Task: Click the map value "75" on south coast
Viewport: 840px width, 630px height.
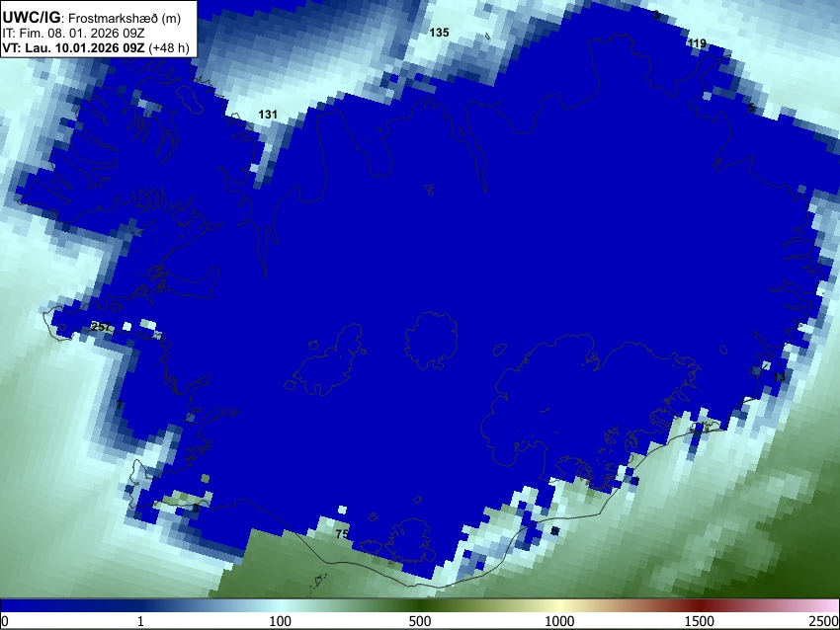Action: [342, 533]
